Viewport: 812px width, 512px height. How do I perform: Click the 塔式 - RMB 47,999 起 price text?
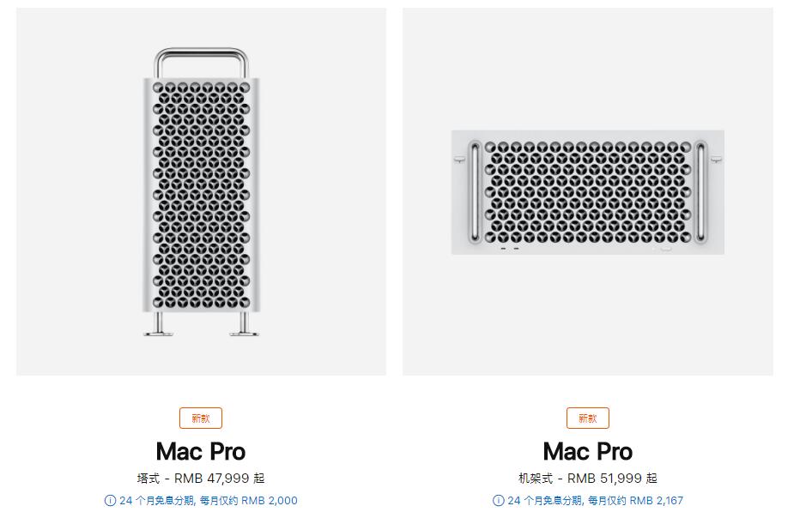[x=201, y=479]
